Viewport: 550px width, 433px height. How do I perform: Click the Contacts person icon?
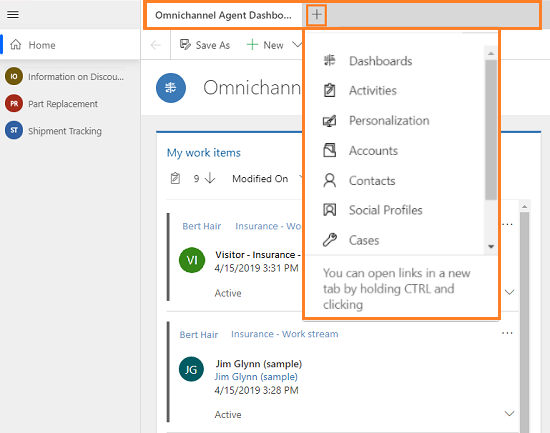pos(329,180)
